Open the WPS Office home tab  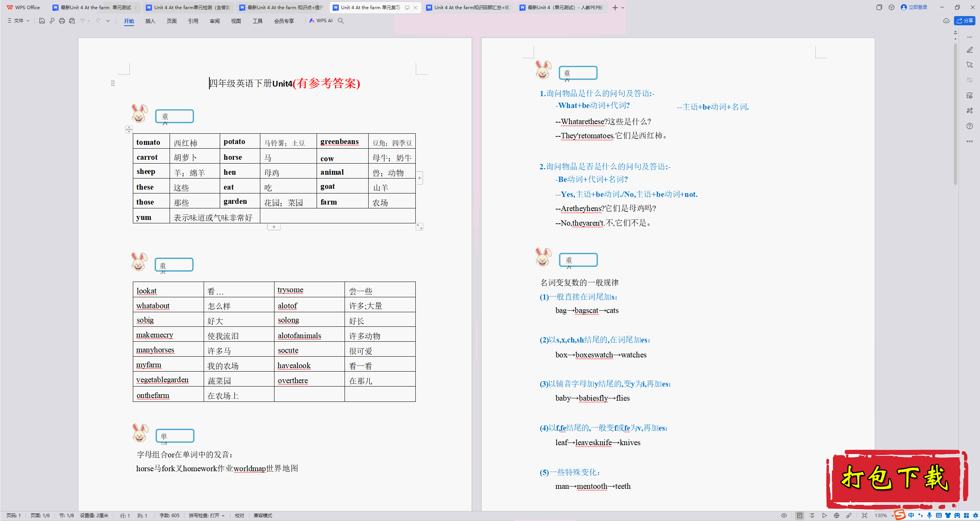pos(24,7)
